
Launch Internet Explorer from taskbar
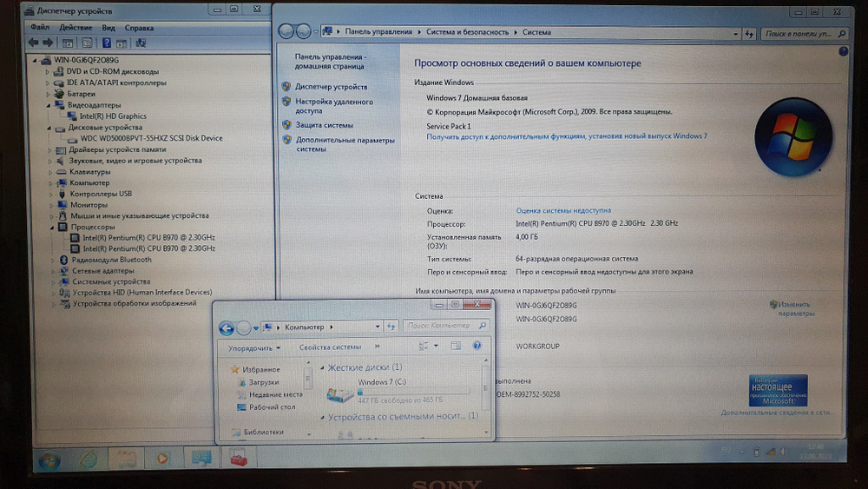point(89,459)
